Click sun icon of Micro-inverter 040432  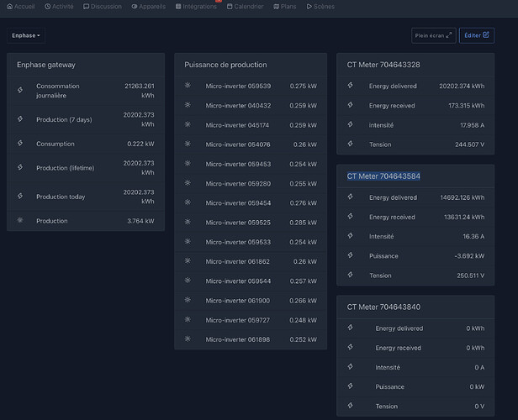pos(188,105)
